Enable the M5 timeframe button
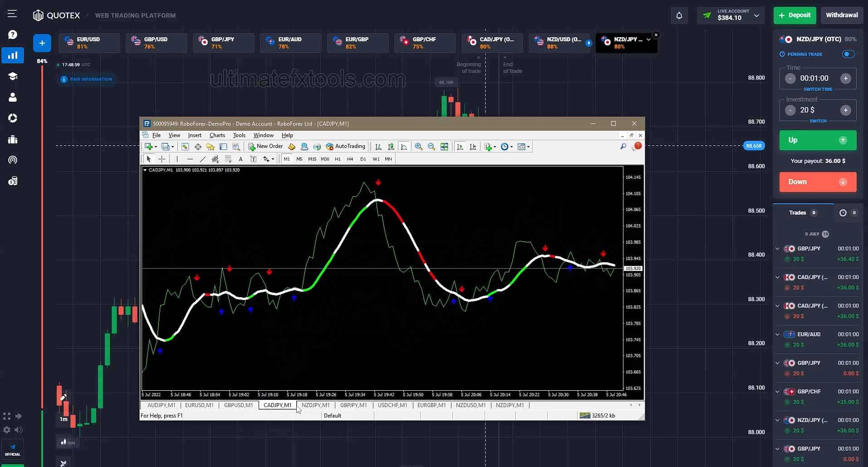Image resolution: width=868 pixels, height=467 pixels. click(299, 159)
